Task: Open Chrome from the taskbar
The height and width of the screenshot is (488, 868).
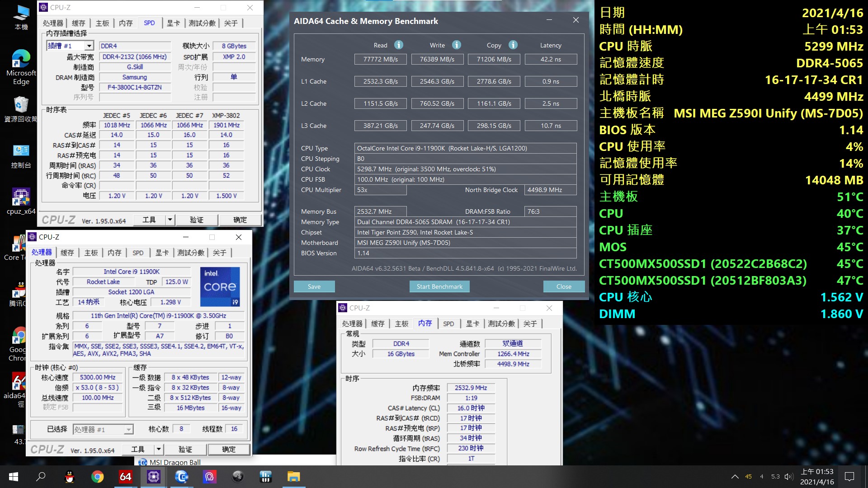Action: coord(97,477)
